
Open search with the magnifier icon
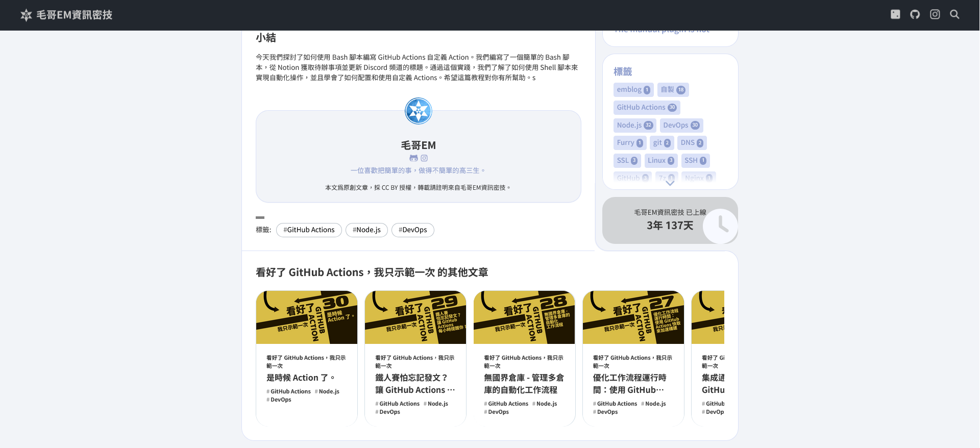click(954, 15)
